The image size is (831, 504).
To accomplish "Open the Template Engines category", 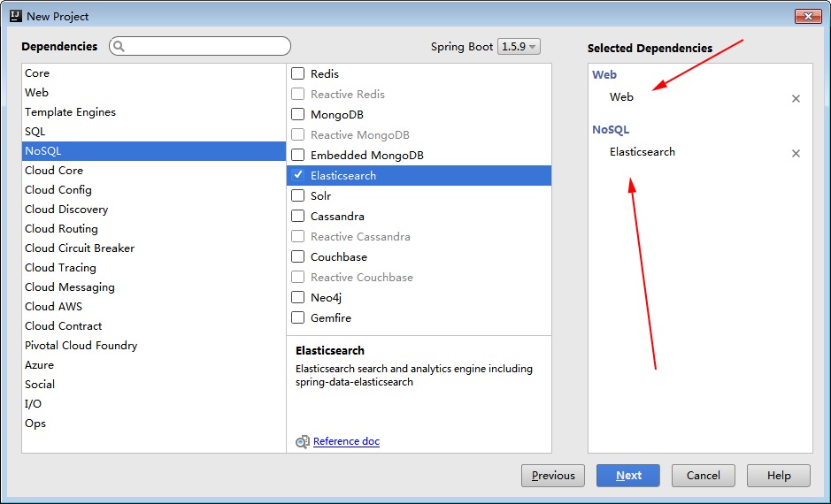I will click(70, 112).
